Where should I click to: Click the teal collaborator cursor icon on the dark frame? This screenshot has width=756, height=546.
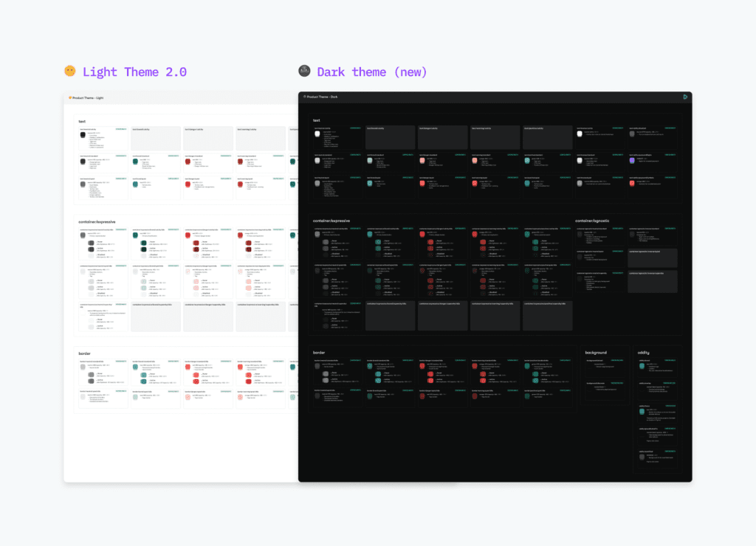[x=685, y=97]
